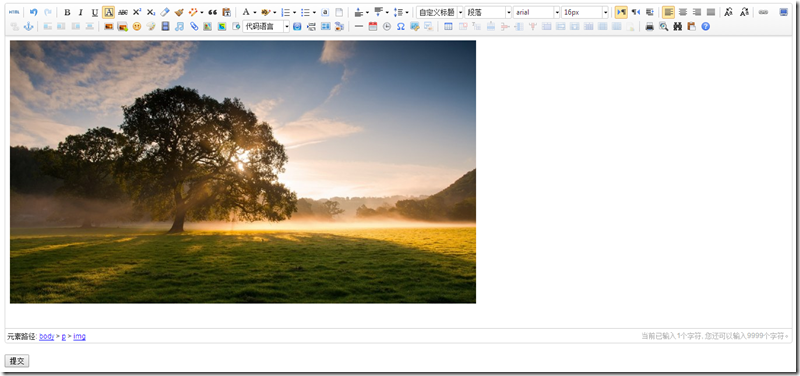Screen dimensions: 800x376
Task: Center align the text
Action: [x=683, y=12]
